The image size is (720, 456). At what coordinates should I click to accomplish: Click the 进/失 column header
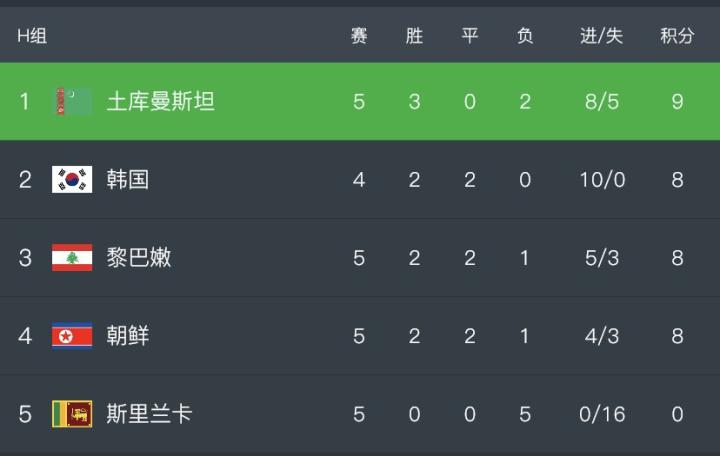[x=601, y=36]
